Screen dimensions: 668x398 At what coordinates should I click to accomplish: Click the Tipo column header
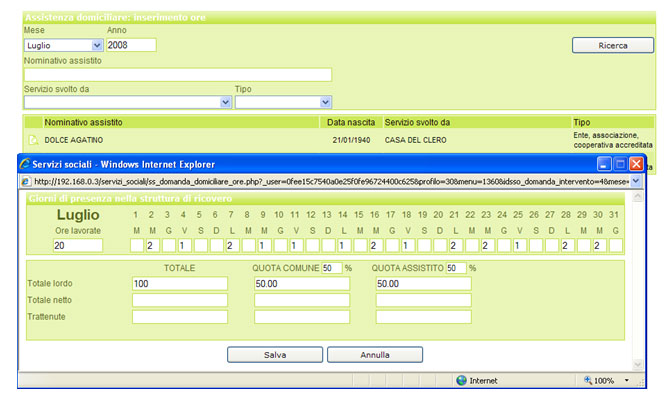[582, 122]
